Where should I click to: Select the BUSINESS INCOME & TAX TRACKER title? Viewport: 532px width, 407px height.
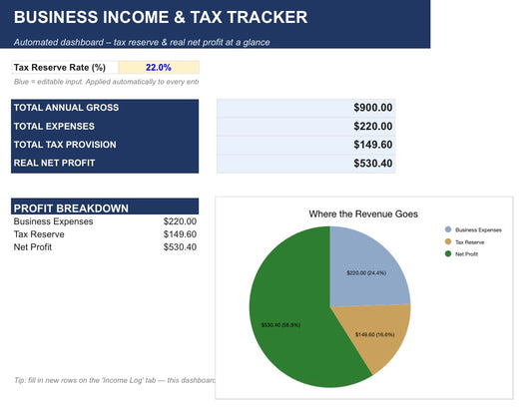[161, 17]
